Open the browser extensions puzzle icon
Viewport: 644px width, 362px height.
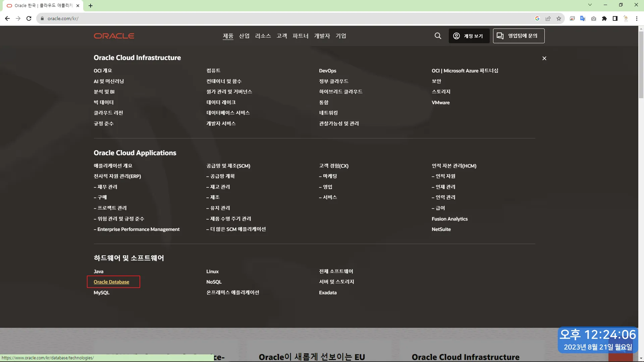pos(604,18)
